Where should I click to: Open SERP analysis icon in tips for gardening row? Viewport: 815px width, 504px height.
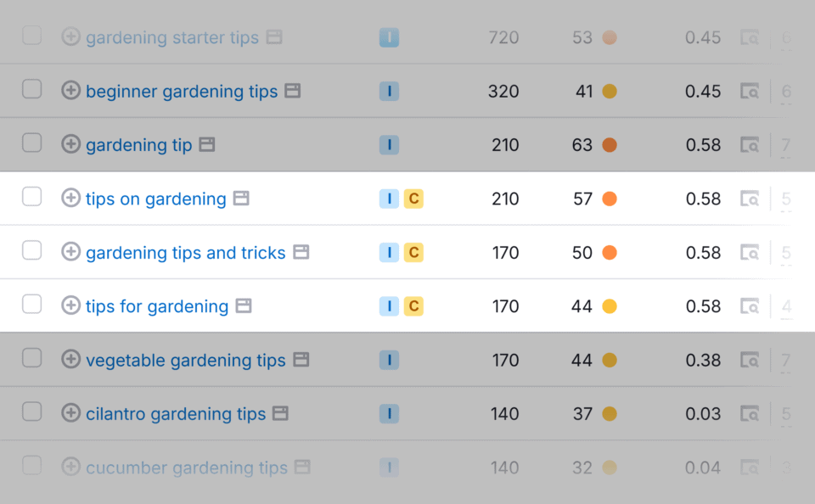pos(750,306)
